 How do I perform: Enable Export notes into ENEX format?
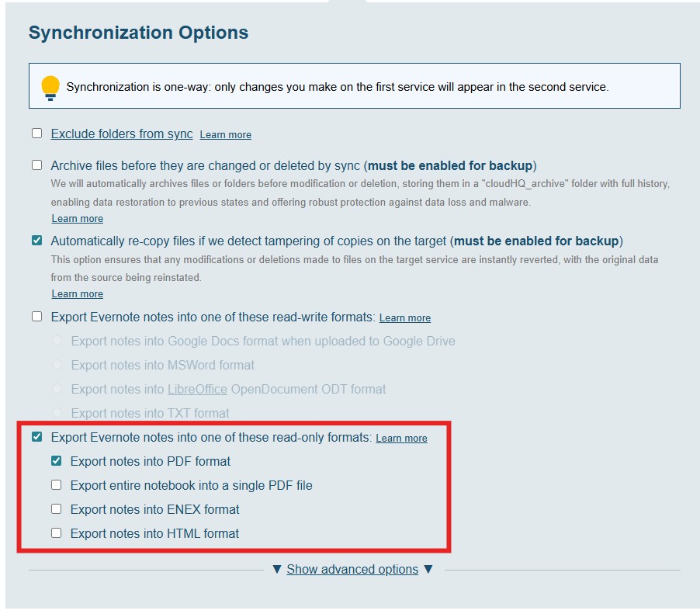click(x=57, y=509)
